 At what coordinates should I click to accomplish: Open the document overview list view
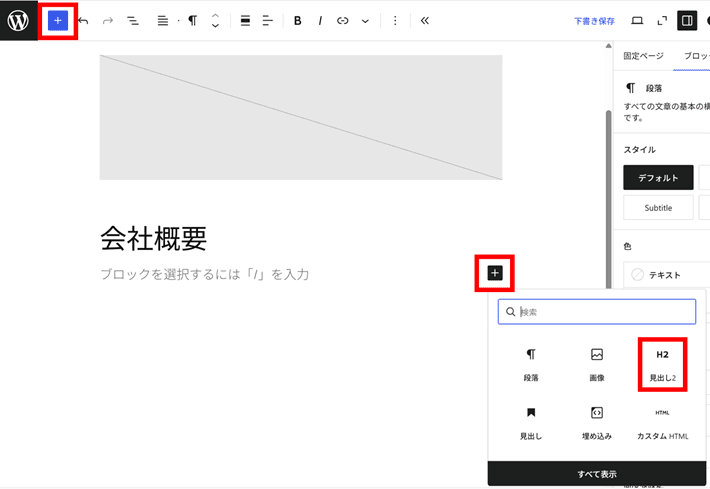pyautogui.click(x=133, y=21)
